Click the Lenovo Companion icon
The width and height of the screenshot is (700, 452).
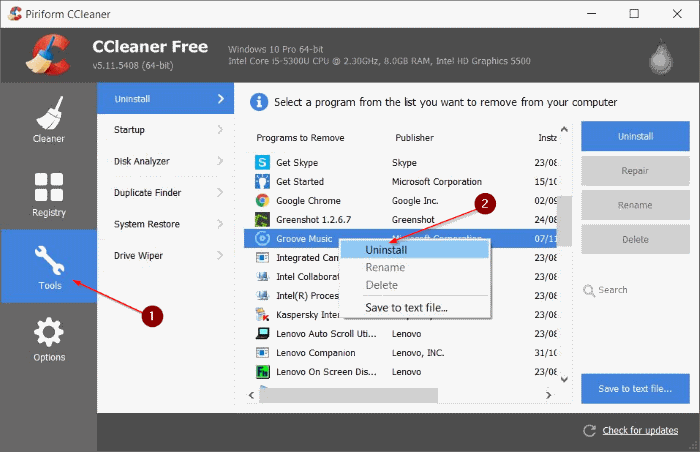[262, 352]
